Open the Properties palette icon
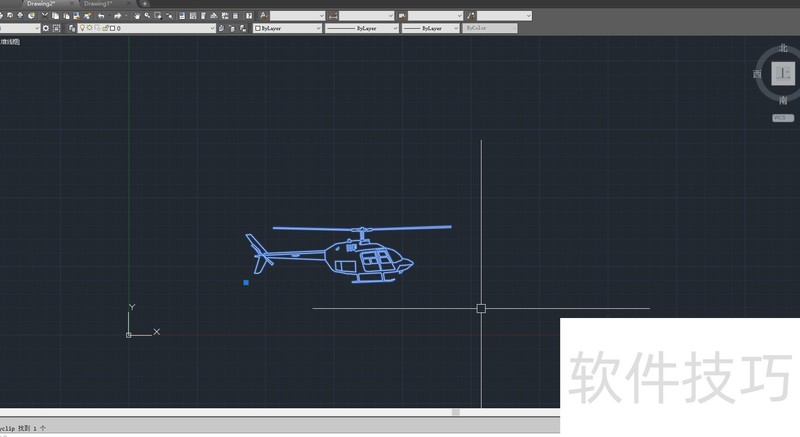Screen dimensions: 800x437 [182, 16]
